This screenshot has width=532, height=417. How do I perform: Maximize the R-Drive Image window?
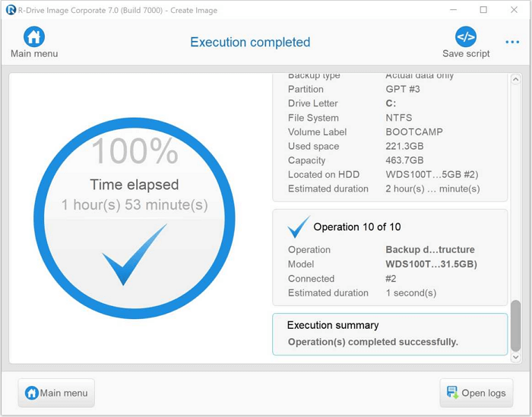pos(483,11)
